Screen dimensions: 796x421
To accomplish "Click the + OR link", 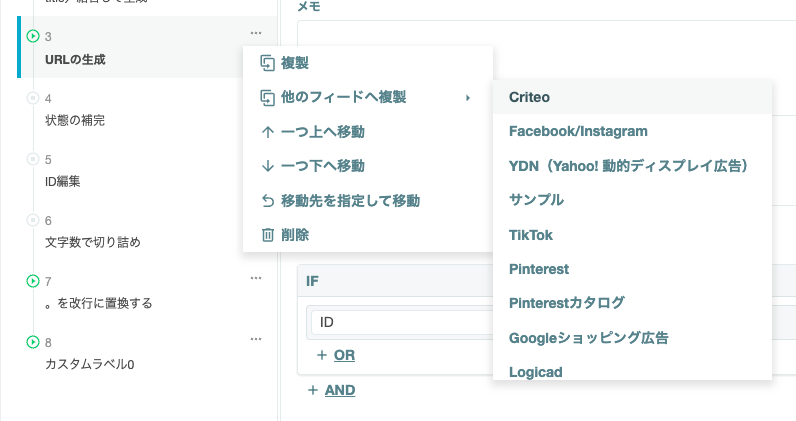I will (336, 355).
